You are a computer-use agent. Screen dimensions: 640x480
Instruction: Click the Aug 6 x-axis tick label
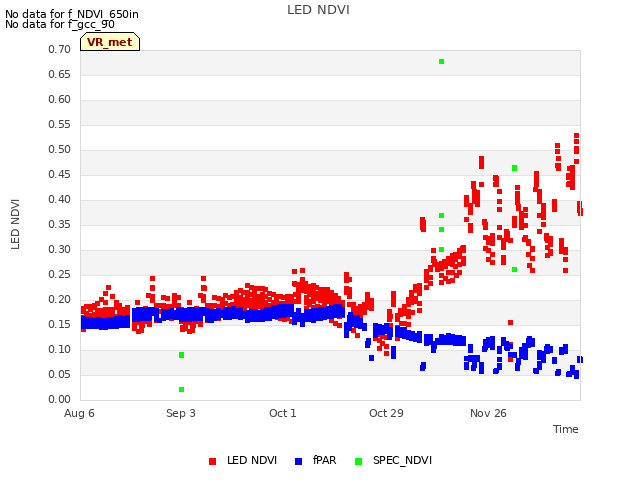click(x=79, y=413)
